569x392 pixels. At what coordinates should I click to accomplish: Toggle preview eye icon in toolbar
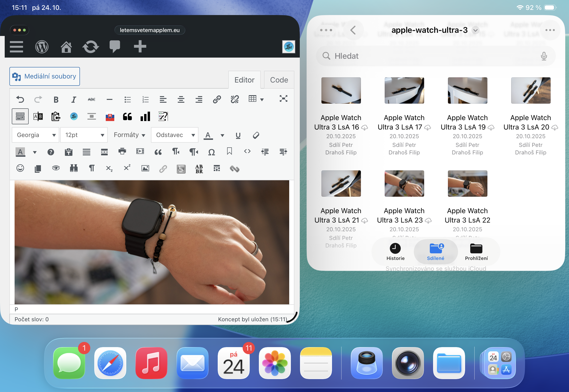click(56, 168)
